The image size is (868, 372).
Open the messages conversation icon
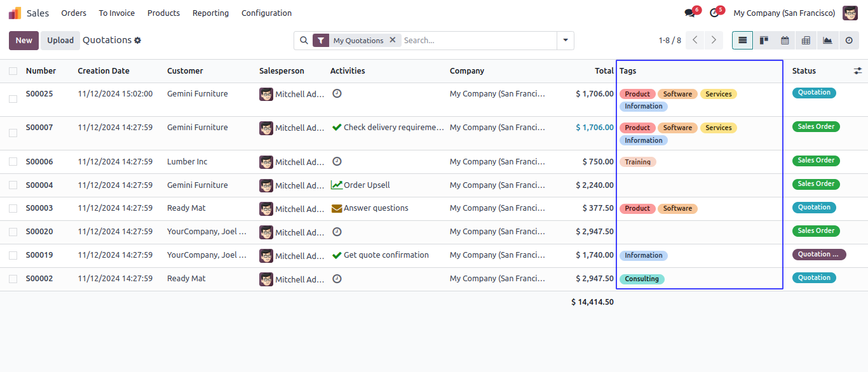pos(689,13)
